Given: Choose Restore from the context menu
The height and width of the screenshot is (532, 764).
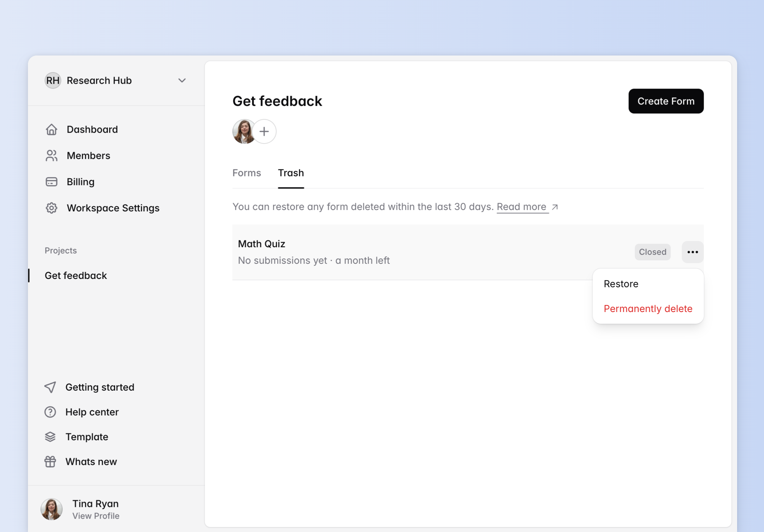Looking at the screenshot, I should (x=621, y=284).
